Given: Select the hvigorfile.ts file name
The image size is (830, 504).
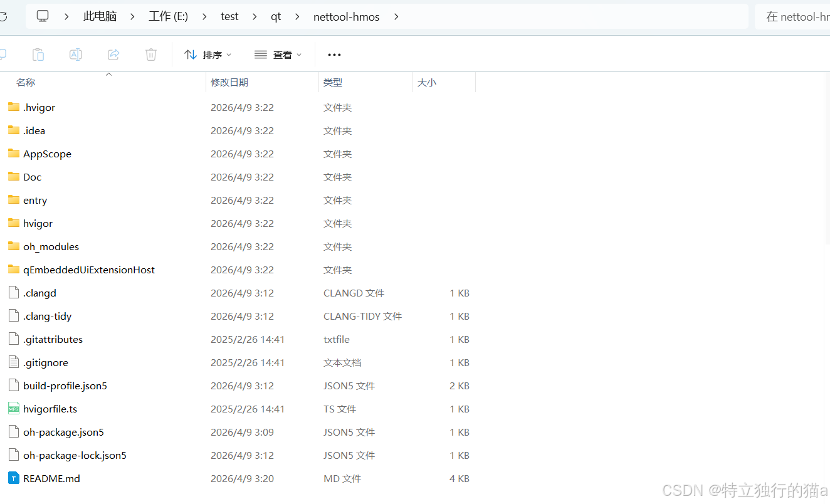Looking at the screenshot, I should click(x=50, y=409).
